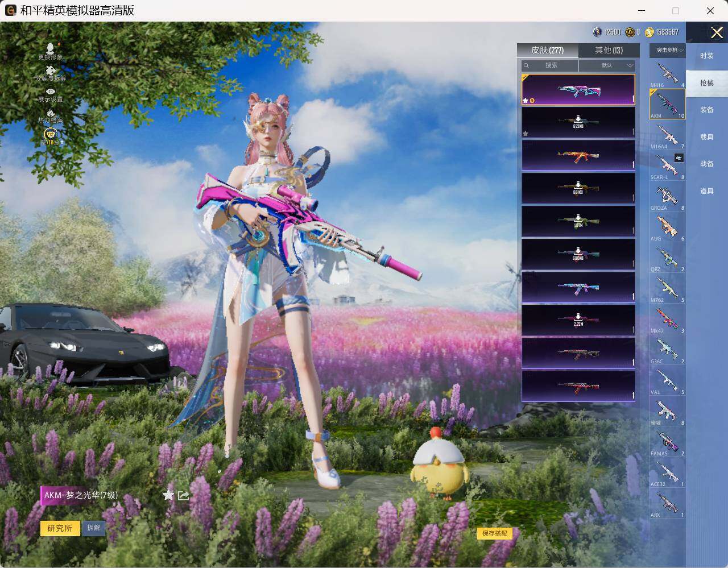Select the GROZA weapon icon

pyautogui.click(x=668, y=196)
